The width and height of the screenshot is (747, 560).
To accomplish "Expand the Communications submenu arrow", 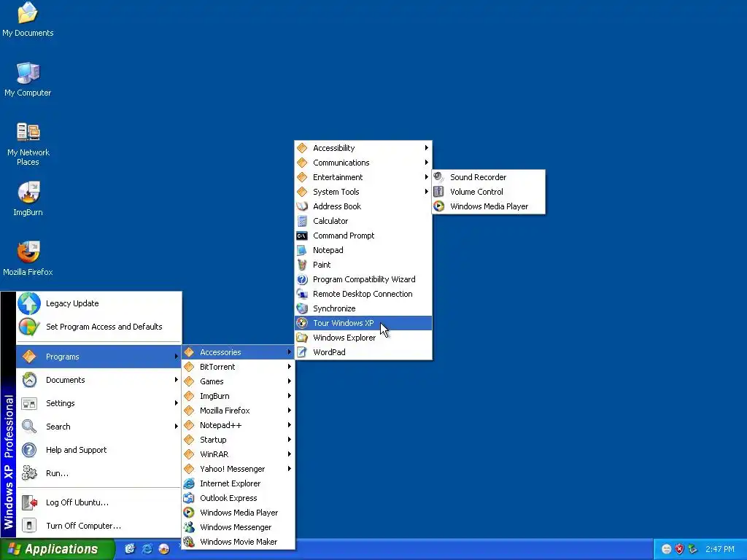I will pyautogui.click(x=426, y=163).
